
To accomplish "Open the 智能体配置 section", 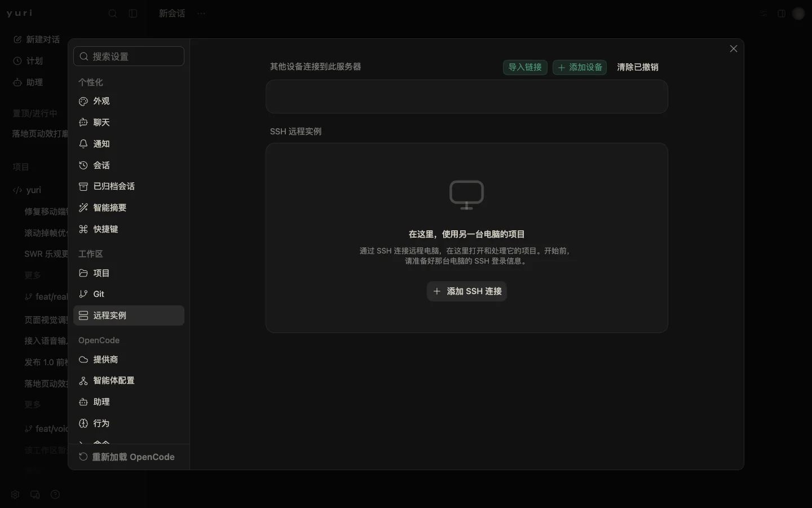I will (x=129, y=380).
